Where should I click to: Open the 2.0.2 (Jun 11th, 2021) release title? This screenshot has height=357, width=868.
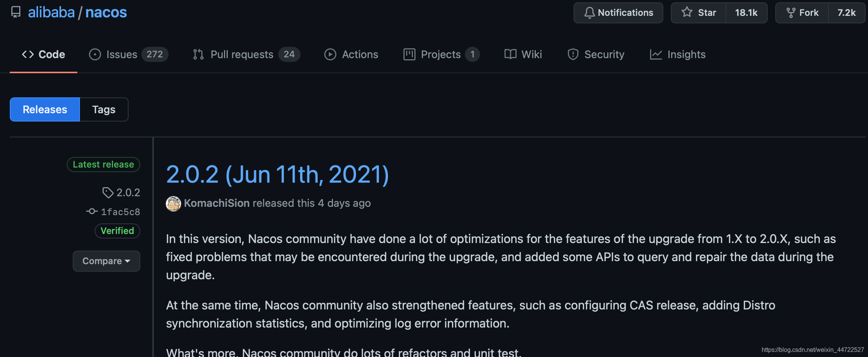277,174
